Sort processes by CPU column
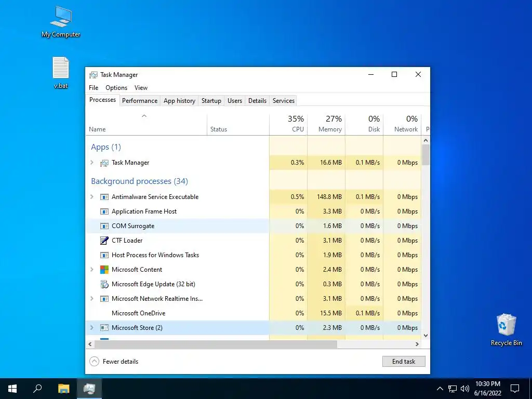Screen dimensions: 532x399 tap(288, 125)
